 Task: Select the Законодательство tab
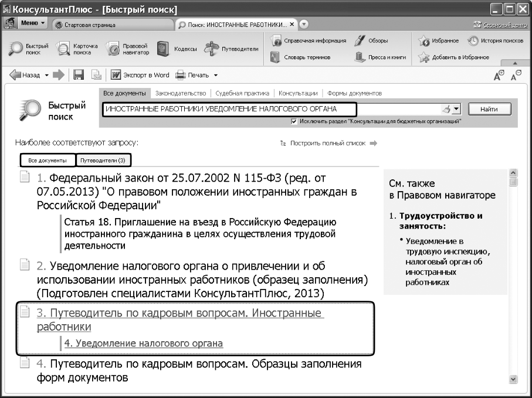(181, 93)
